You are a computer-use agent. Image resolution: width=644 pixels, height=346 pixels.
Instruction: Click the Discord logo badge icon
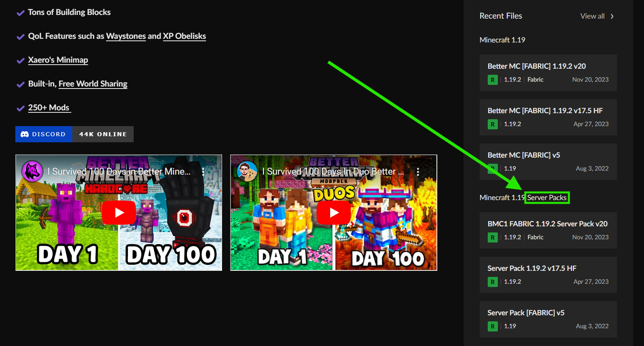click(x=25, y=134)
